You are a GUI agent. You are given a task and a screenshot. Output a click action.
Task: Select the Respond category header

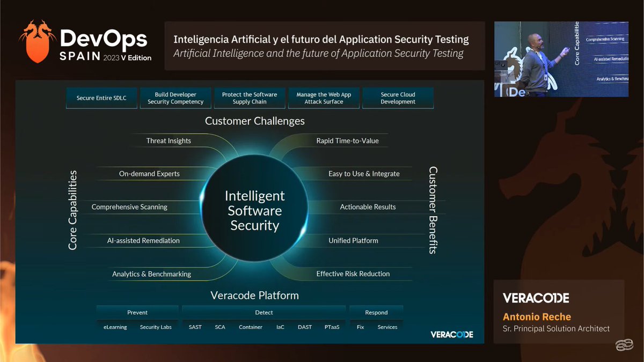point(376,313)
